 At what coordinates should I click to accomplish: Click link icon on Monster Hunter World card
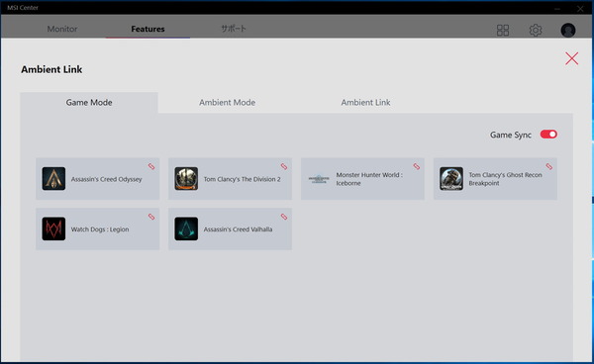(x=417, y=166)
